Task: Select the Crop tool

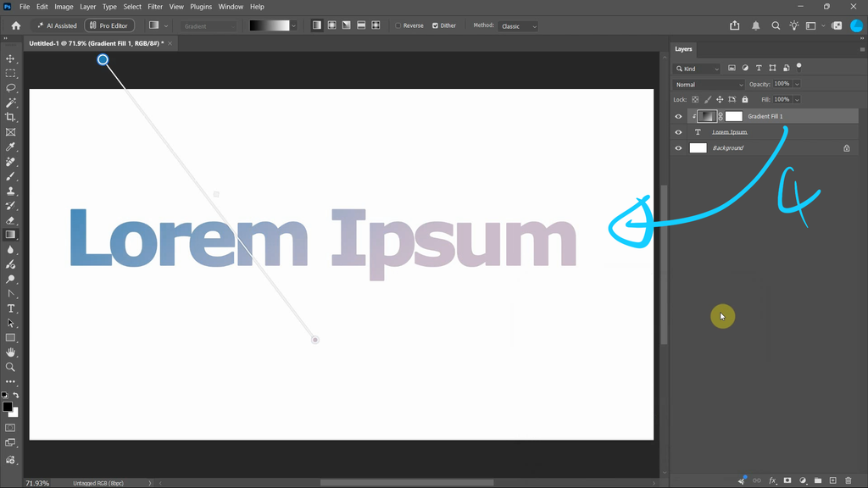Action: pos(10,117)
